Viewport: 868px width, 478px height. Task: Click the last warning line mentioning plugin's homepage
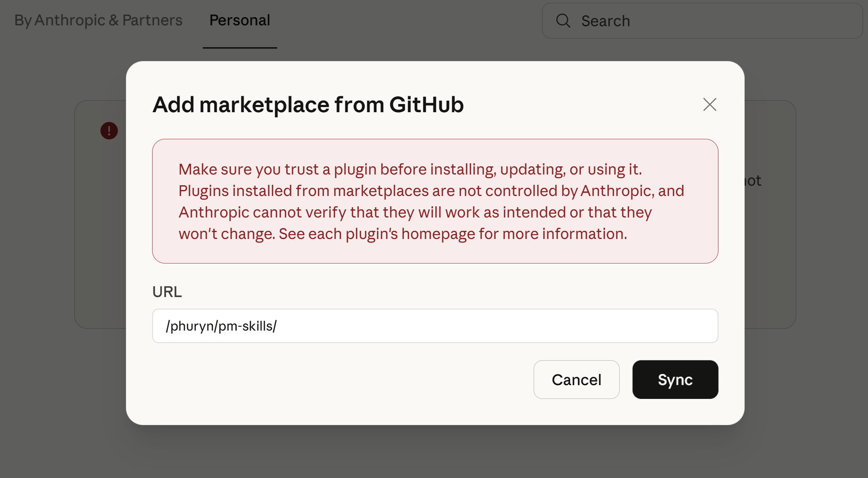click(403, 234)
